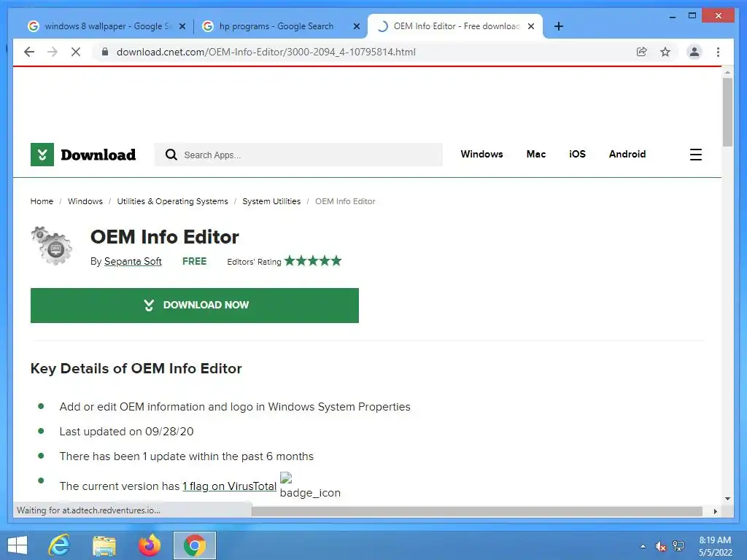Image resolution: width=747 pixels, height=560 pixels.
Task: Click the muted volume tray icon
Action: [660, 546]
